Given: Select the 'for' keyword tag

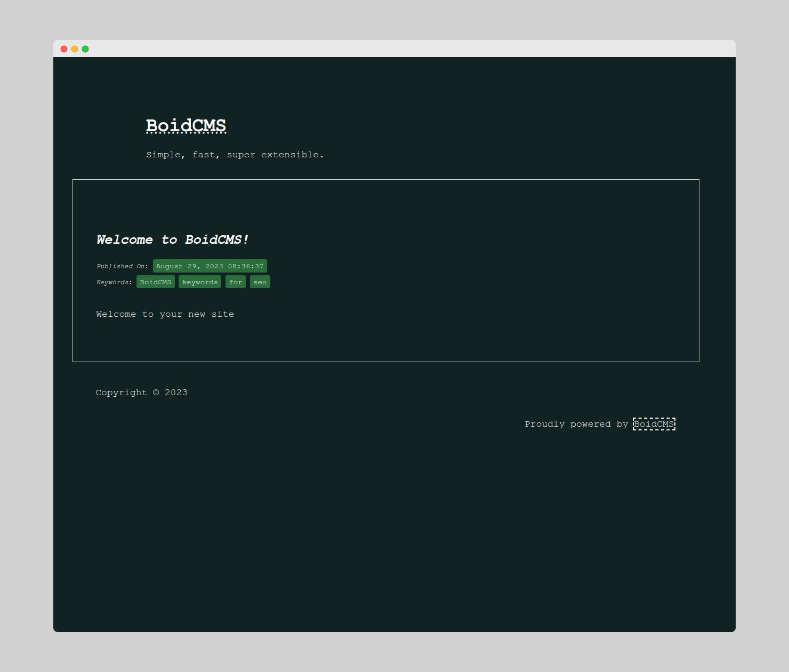Looking at the screenshot, I should [x=236, y=282].
